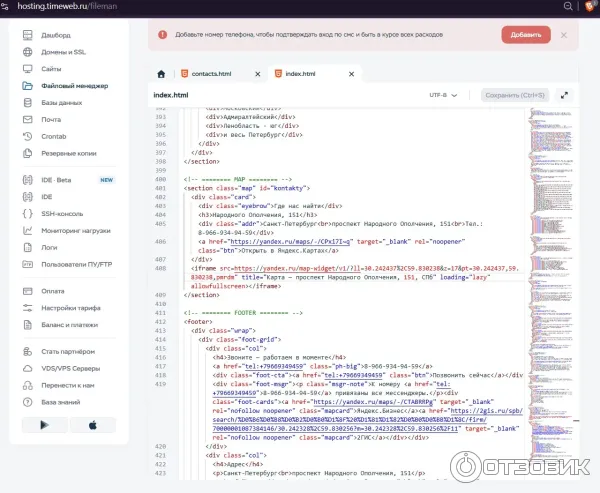
Task: Click the Databases cylinder icon
Action: pyautogui.click(x=28, y=103)
